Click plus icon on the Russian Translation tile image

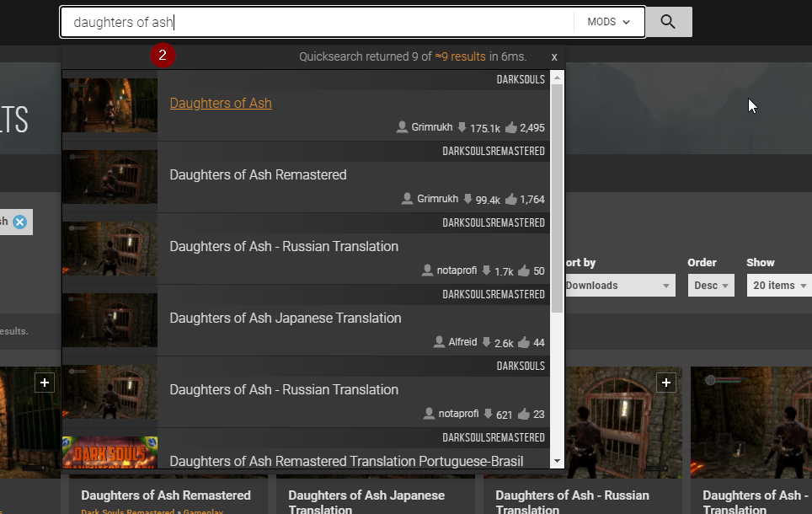666,383
